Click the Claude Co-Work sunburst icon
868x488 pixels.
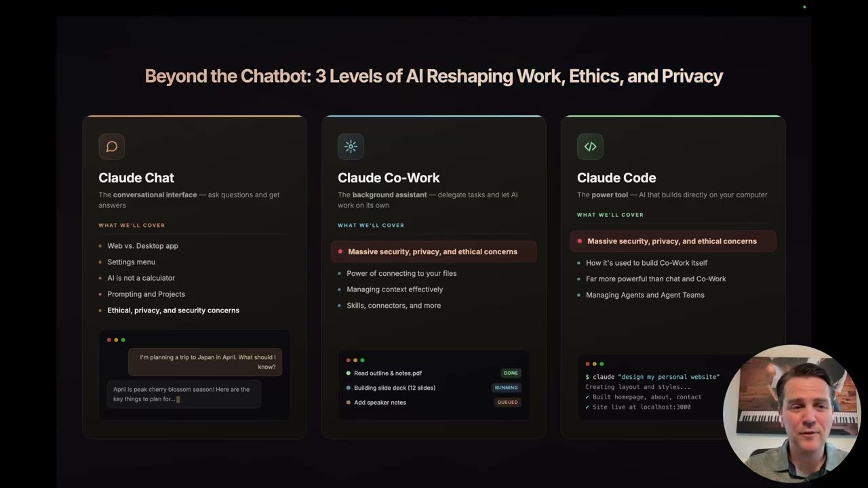pos(351,146)
